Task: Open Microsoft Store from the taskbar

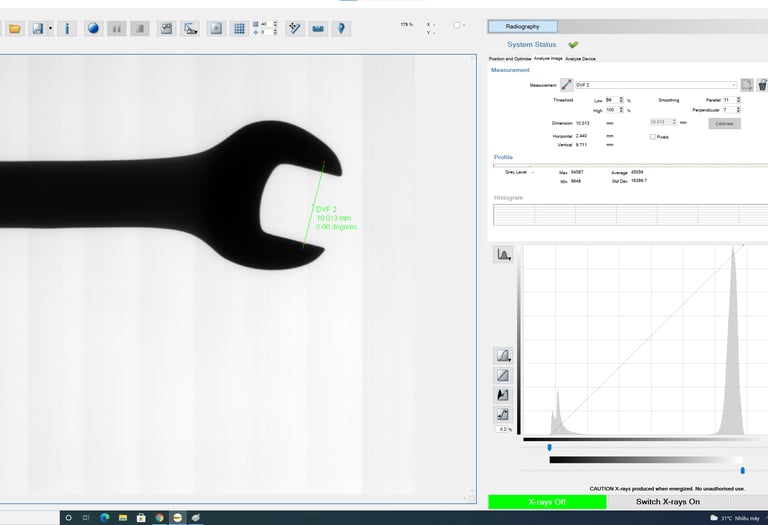Action: 141,518
